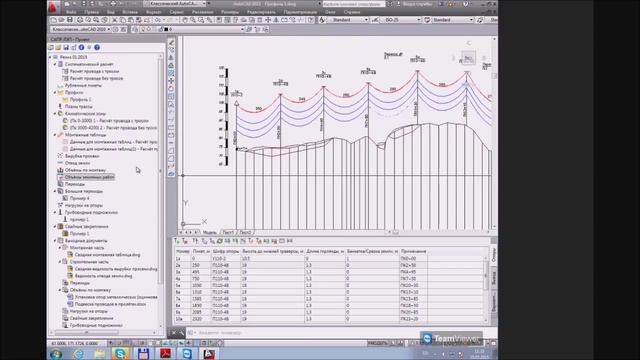The width and height of the screenshot is (640, 360).
Task: Click the command line input field
Action: (x=302, y=333)
